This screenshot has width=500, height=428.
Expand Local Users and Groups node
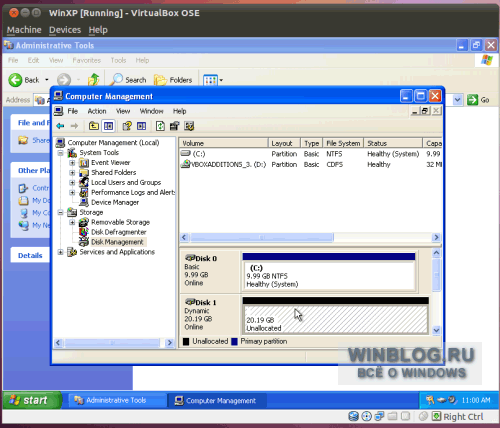click(x=72, y=183)
